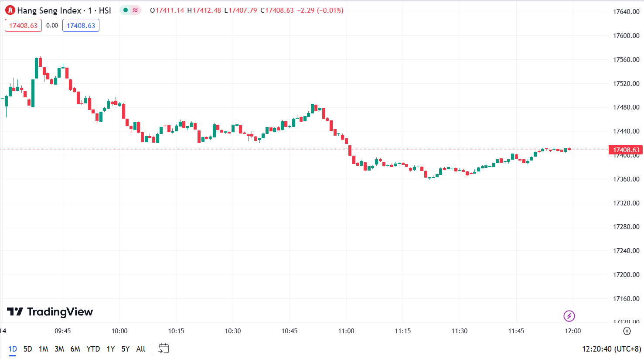Click the red 17408.63 price axis label

(x=626, y=150)
